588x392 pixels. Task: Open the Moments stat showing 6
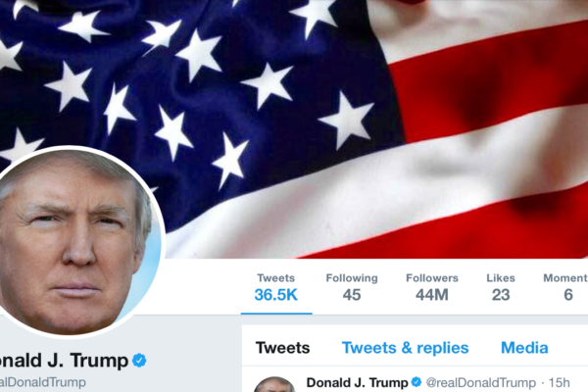point(565,288)
